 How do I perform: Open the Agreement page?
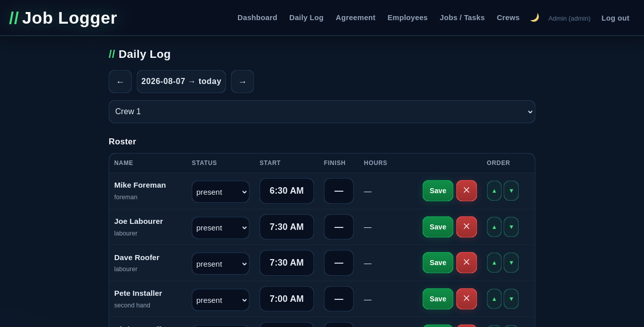[356, 18]
